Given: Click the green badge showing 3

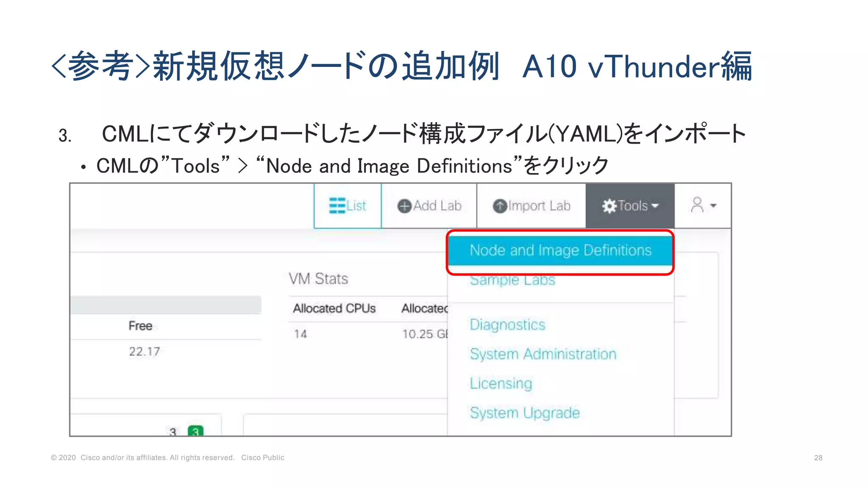Looking at the screenshot, I should pyautogui.click(x=195, y=431).
